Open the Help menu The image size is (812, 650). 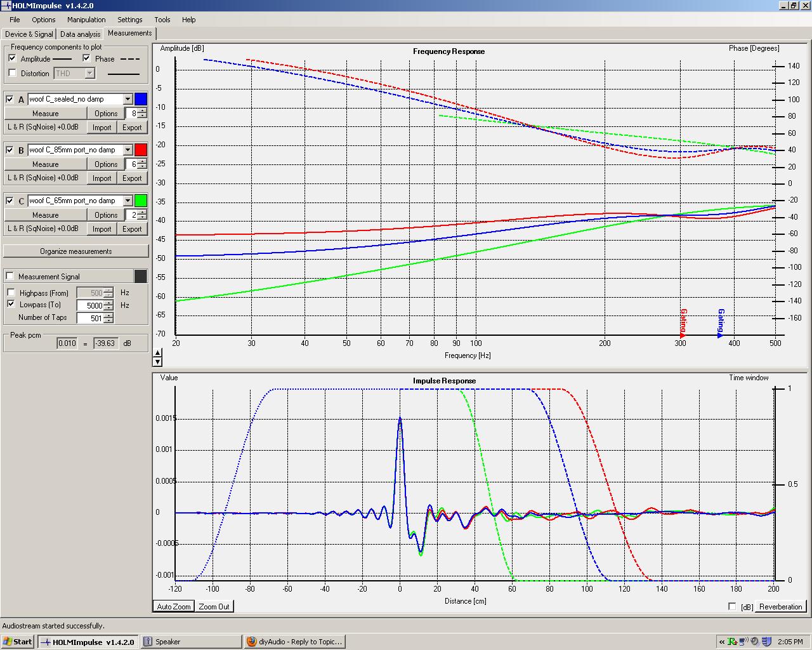tap(188, 20)
